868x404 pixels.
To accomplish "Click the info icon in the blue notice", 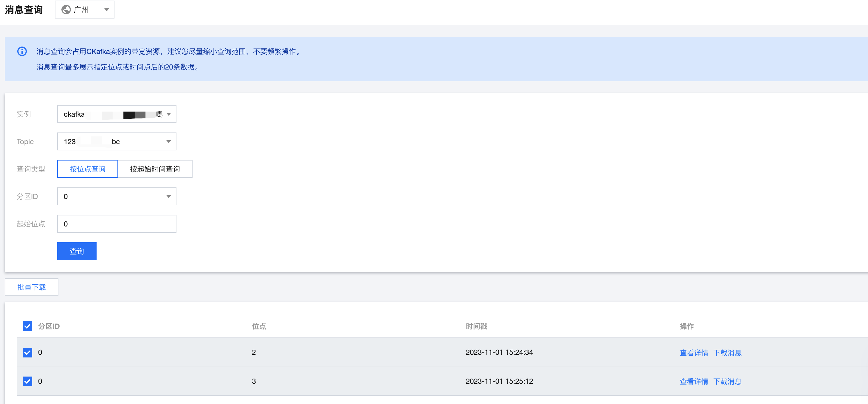I will [x=22, y=51].
